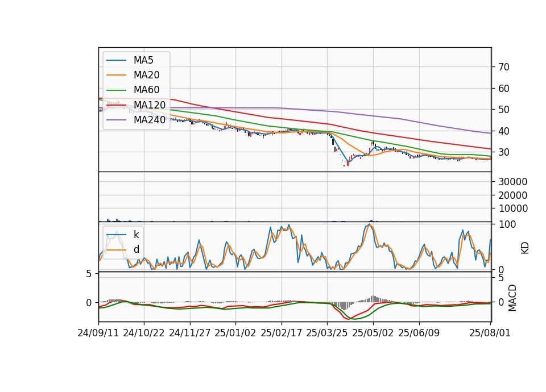Click the 5 tick on right MACD axis
The width and height of the screenshot is (546, 392).
[x=501, y=278]
